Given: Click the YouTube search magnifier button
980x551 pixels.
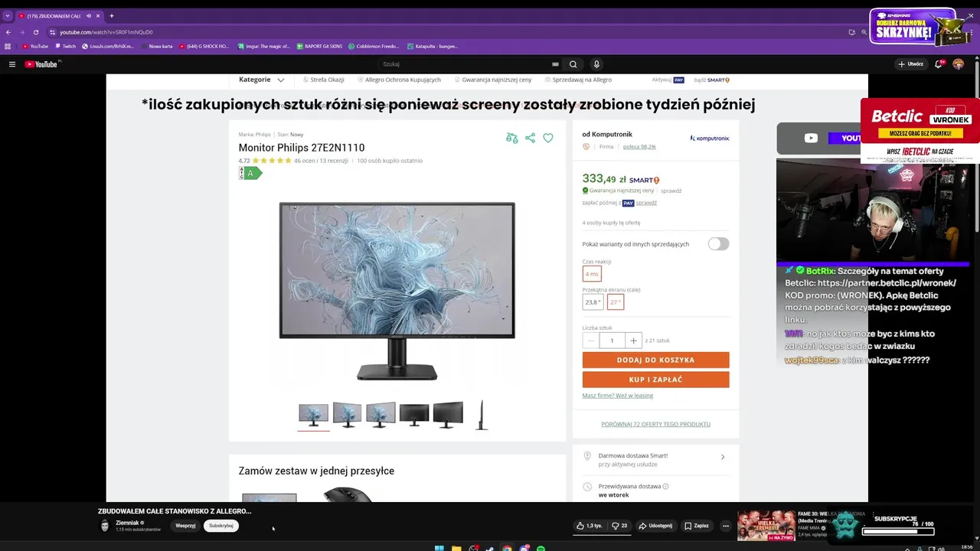Looking at the screenshot, I should 573,64.
